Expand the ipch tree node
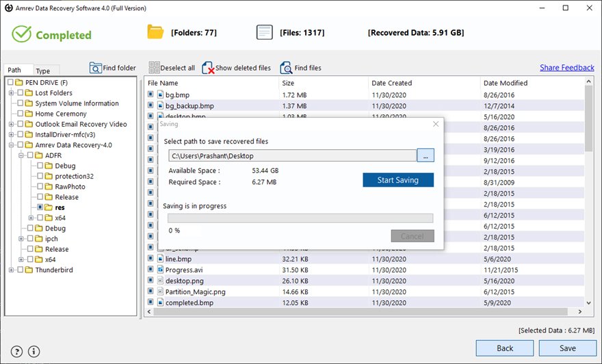602x364 pixels. (21, 238)
